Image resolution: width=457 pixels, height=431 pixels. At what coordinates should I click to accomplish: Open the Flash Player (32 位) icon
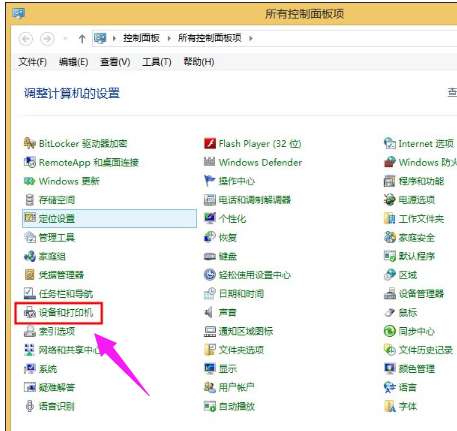pyautogui.click(x=210, y=143)
